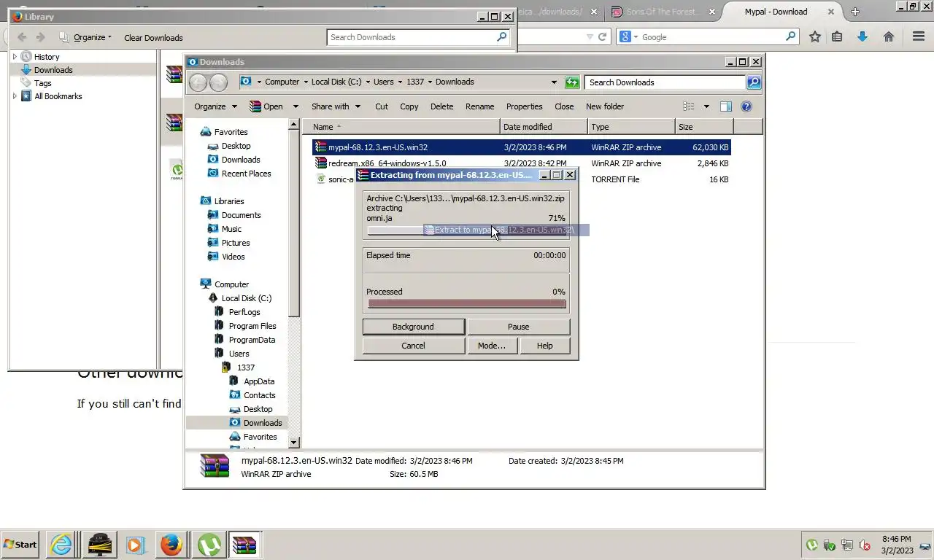934x560 pixels.
Task: Select Pictures under Libraries
Action: (236, 243)
